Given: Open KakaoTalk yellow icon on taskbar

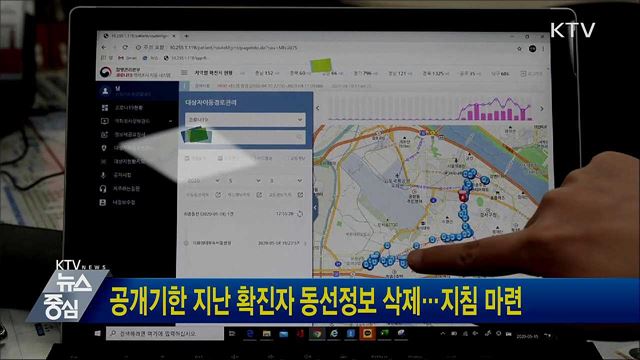Looking at the screenshot, I should (x=367, y=333).
